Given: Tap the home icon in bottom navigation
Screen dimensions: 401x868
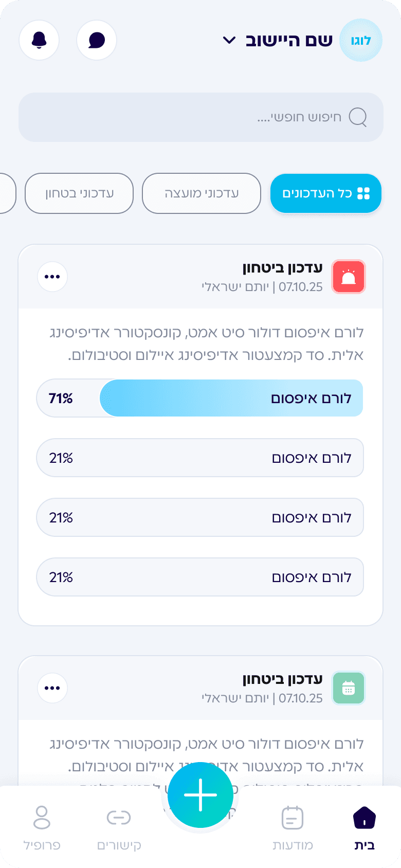Looking at the screenshot, I should coord(363,818).
